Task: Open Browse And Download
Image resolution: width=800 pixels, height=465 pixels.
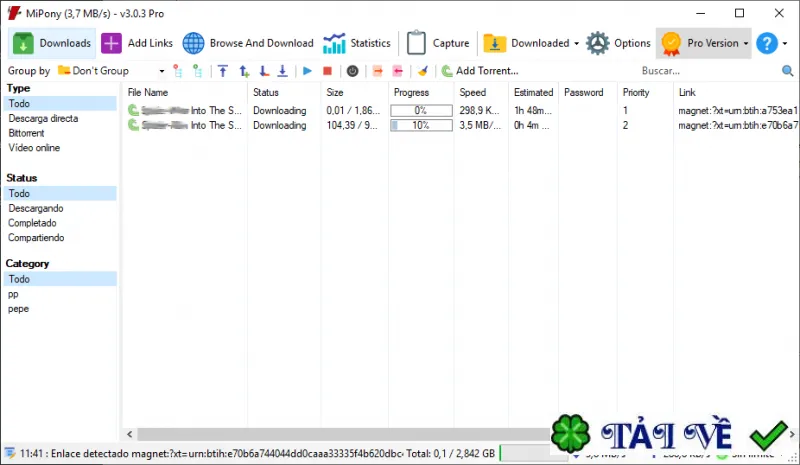Action: click(x=248, y=43)
